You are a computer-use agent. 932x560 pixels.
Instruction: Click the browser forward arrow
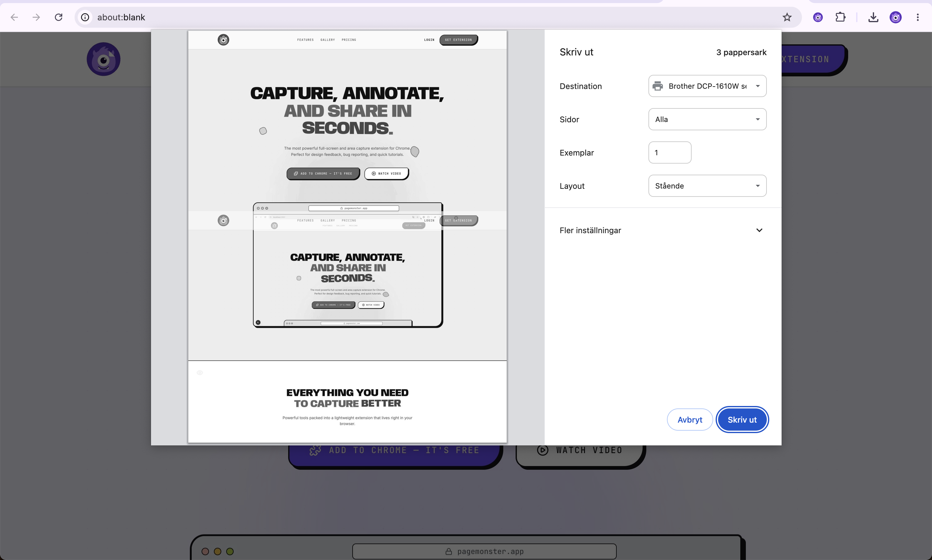36,17
